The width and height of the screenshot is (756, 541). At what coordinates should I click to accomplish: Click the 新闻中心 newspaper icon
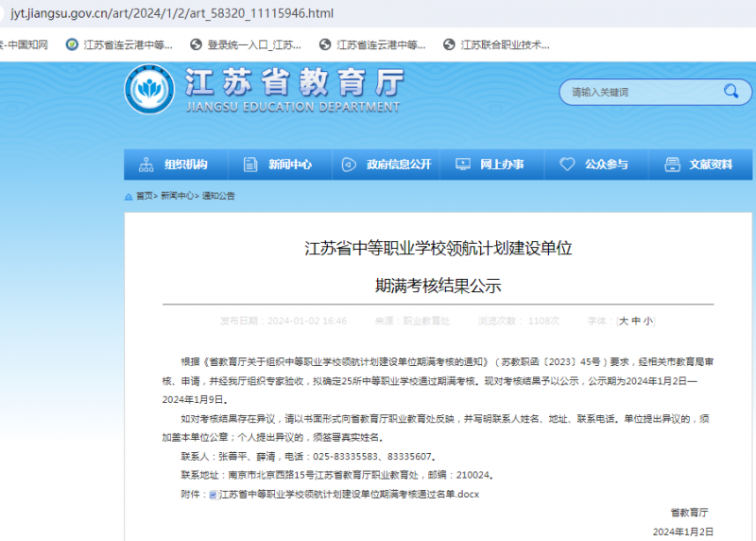(249, 164)
